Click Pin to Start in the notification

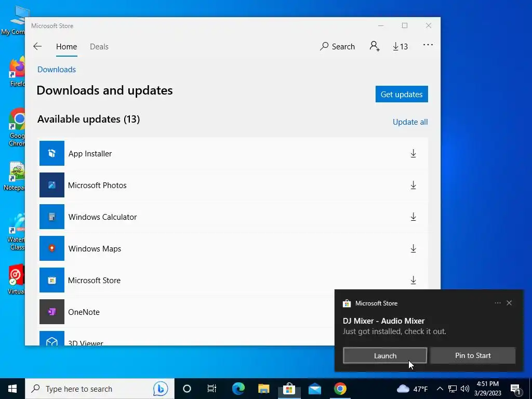tap(473, 355)
